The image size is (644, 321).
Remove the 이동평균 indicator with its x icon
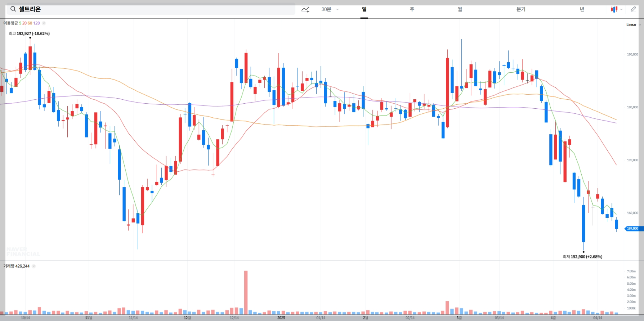[x=44, y=23]
